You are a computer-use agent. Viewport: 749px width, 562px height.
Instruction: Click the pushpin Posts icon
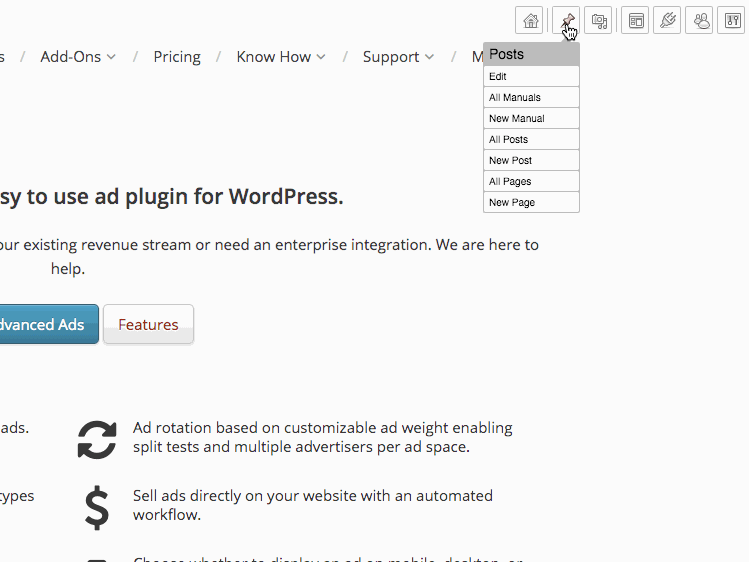(566, 21)
